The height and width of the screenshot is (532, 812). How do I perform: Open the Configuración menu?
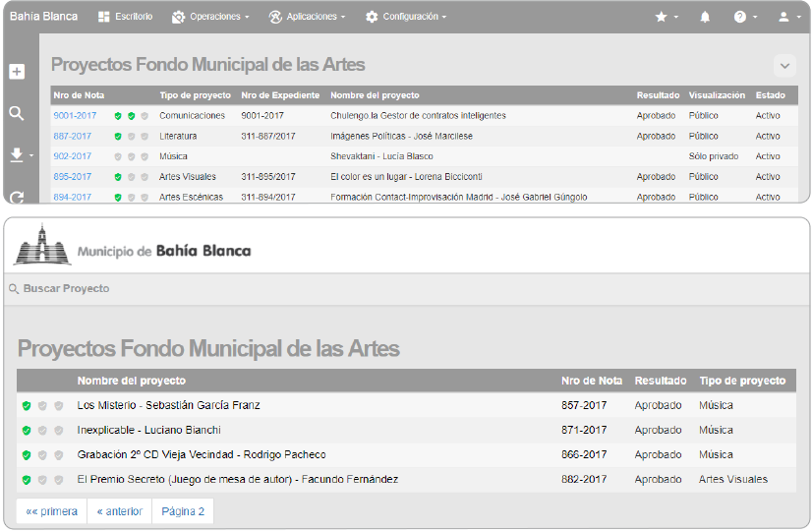[405, 17]
